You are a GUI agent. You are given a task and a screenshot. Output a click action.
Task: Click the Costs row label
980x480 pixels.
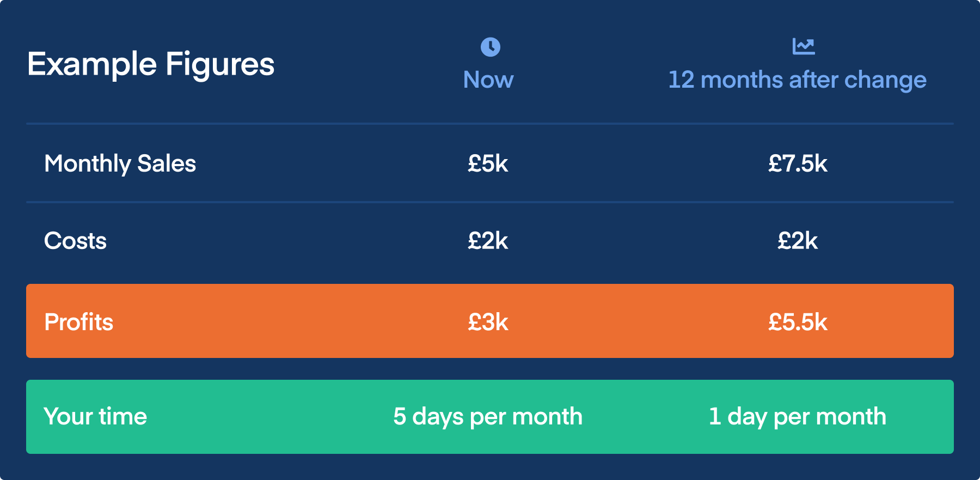click(x=75, y=241)
